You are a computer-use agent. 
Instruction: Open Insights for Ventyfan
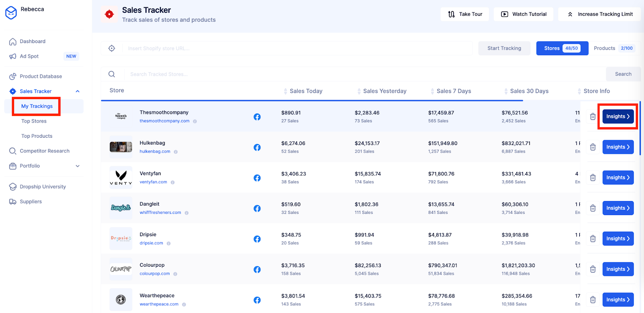(618, 178)
